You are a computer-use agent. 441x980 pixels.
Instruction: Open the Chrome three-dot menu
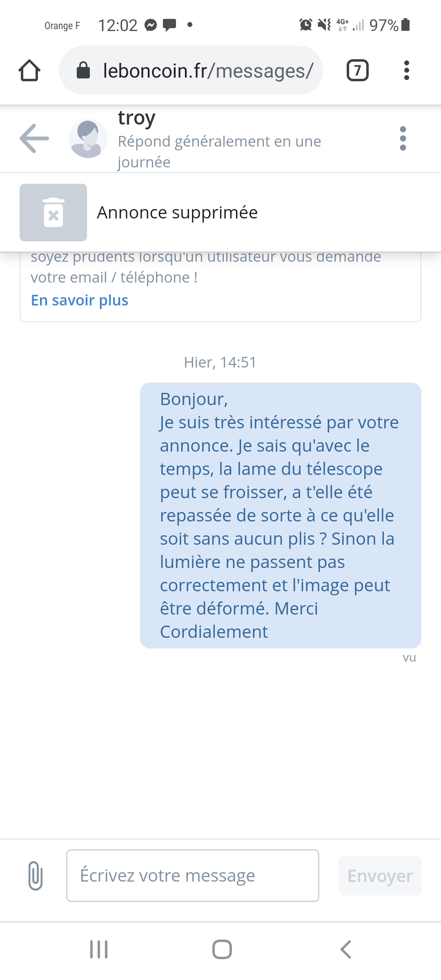pos(406,71)
